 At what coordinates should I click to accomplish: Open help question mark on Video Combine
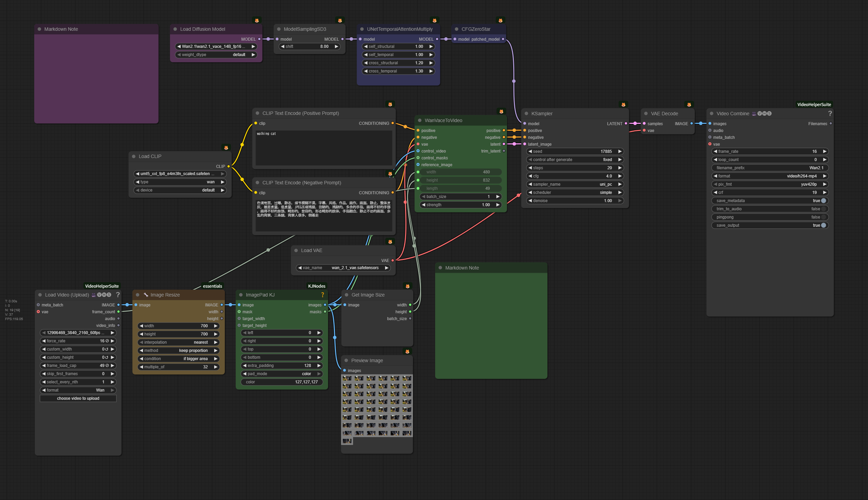click(830, 113)
